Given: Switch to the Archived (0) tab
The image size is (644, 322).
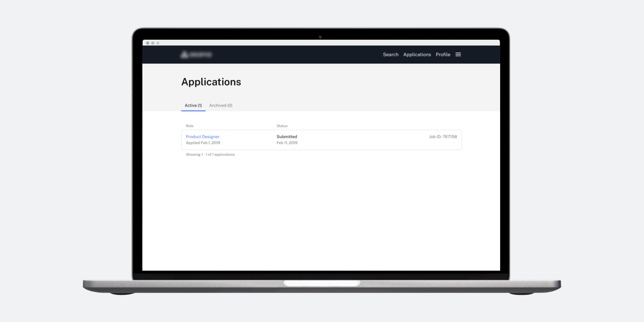Looking at the screenshot, I should coord(220,105).
